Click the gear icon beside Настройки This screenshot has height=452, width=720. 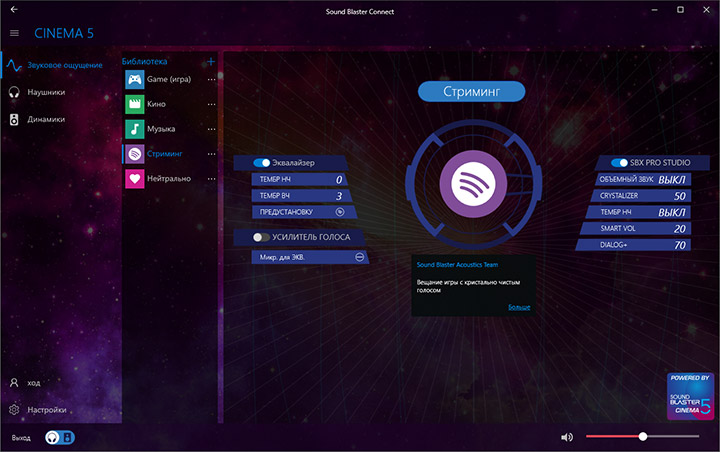coord(14,409)
